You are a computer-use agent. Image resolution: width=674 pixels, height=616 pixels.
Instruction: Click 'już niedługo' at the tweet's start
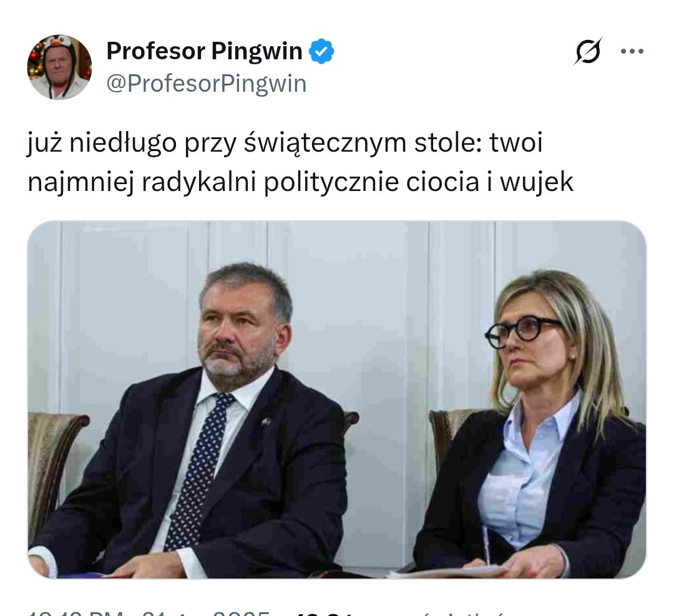[102, 143]
